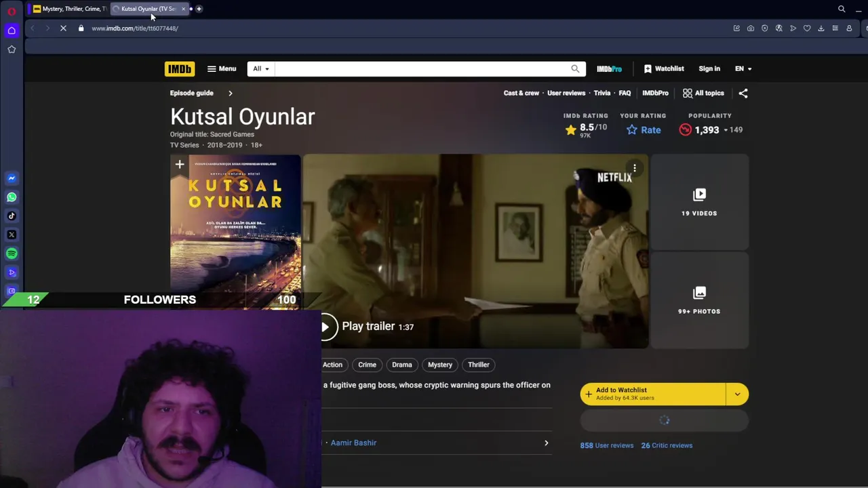This screenshot has width=868, height=488.
Task: Open WhatsApp in the Opera sidebar
Action: [x=12, y=197]
